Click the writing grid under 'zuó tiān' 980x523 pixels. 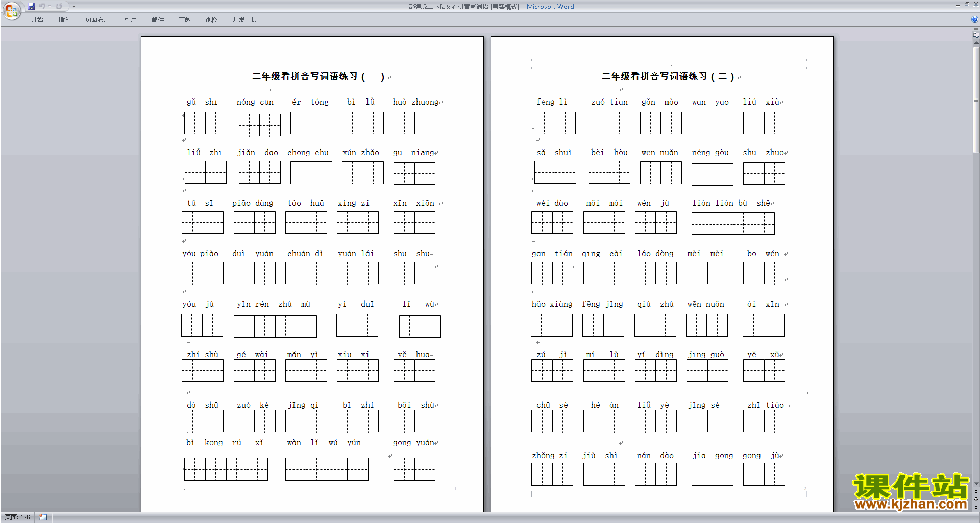[x=609, y=123]
